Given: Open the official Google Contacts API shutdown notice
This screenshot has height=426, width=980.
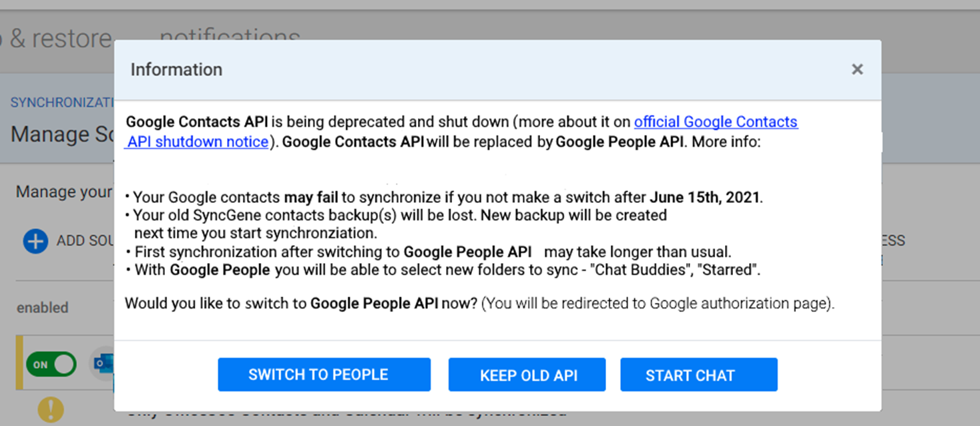Looking at the screenshot, I should tap(716, 122).
